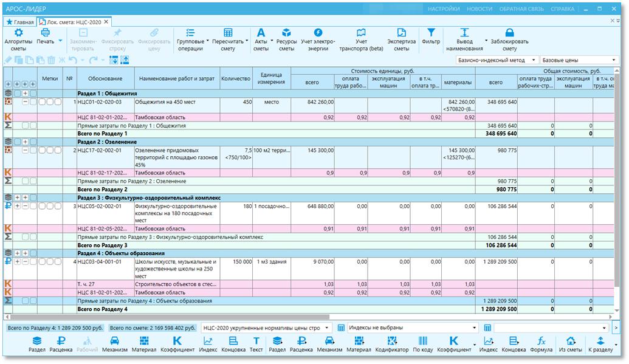The height and width of the screenshot is (364, 629).
Task: Click the Кодификатор icon
Action: pyautogui.click(x=391, y=341)
